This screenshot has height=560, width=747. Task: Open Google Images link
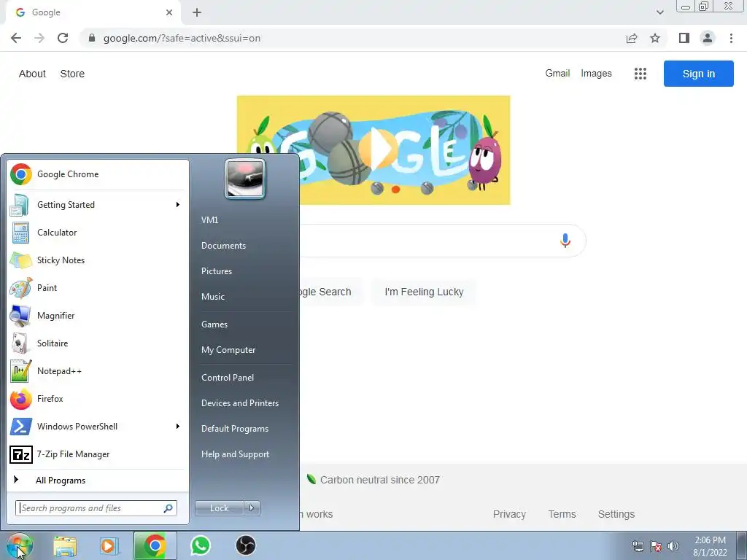596,74
